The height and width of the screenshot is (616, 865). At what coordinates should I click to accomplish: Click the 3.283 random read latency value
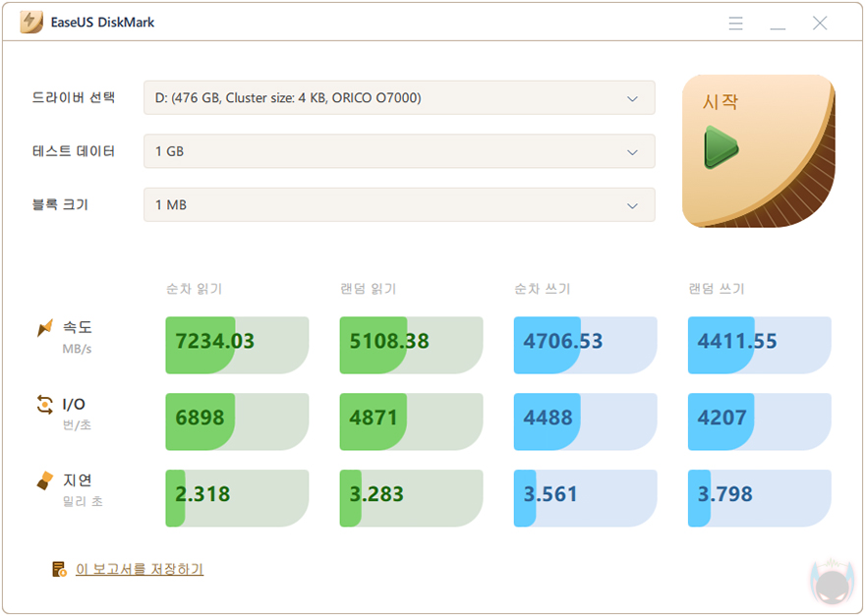tap(376, 494)
